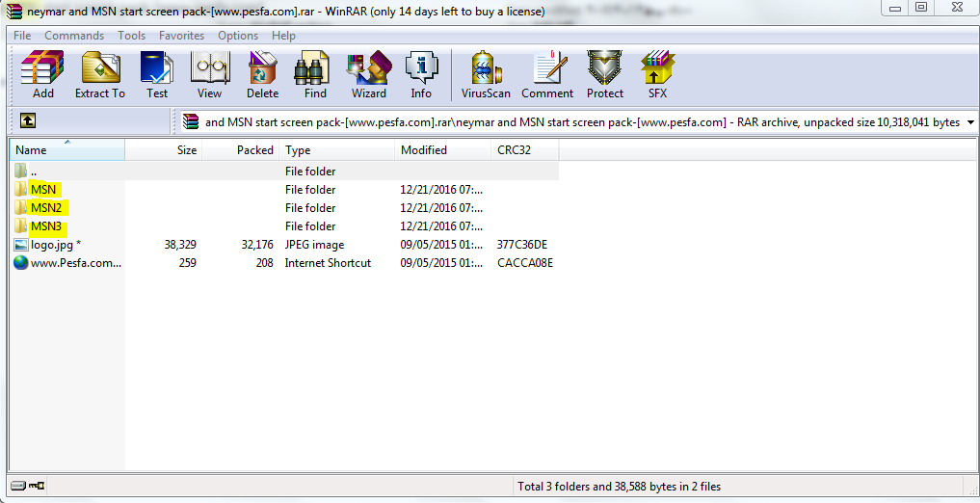Select the MSN folder icon

click(x=20, y=189)
